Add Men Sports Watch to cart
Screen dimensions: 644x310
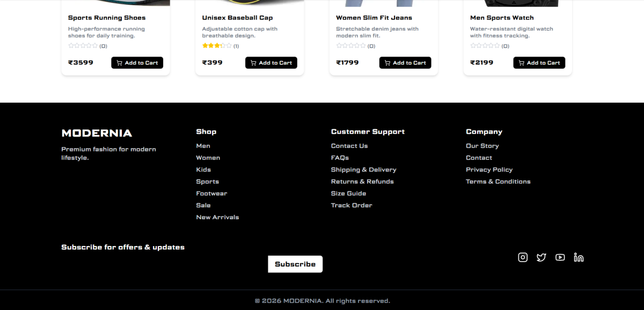click(x=539, y=63)
